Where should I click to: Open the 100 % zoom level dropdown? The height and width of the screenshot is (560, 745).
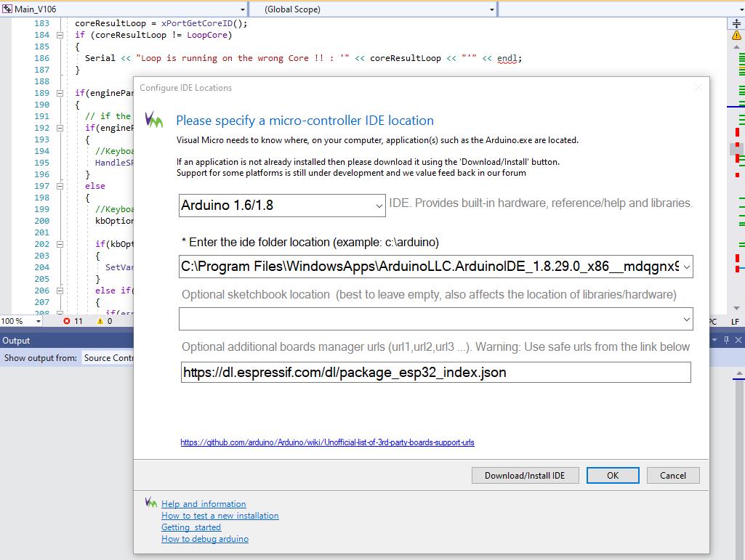point(38,322)
